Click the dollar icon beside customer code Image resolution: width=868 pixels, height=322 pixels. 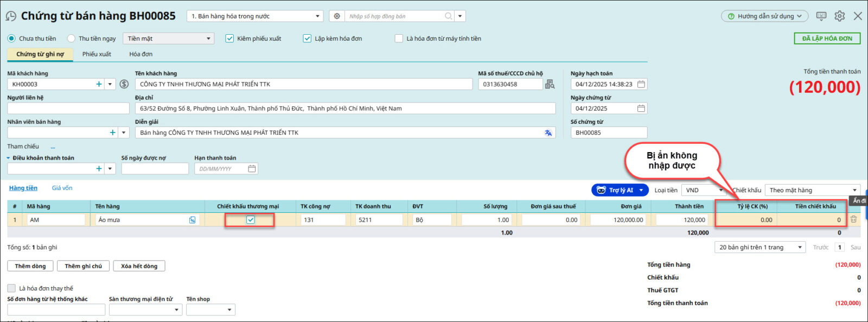pyautogui.click(x=124, y=84)
